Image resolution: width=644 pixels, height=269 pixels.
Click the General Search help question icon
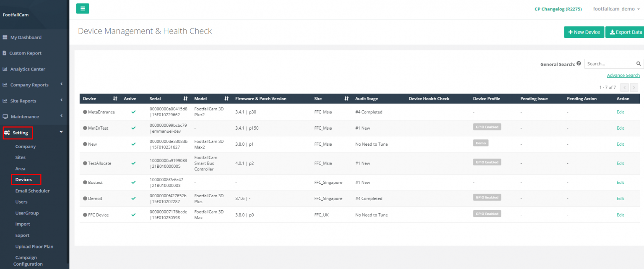(579, 64)
